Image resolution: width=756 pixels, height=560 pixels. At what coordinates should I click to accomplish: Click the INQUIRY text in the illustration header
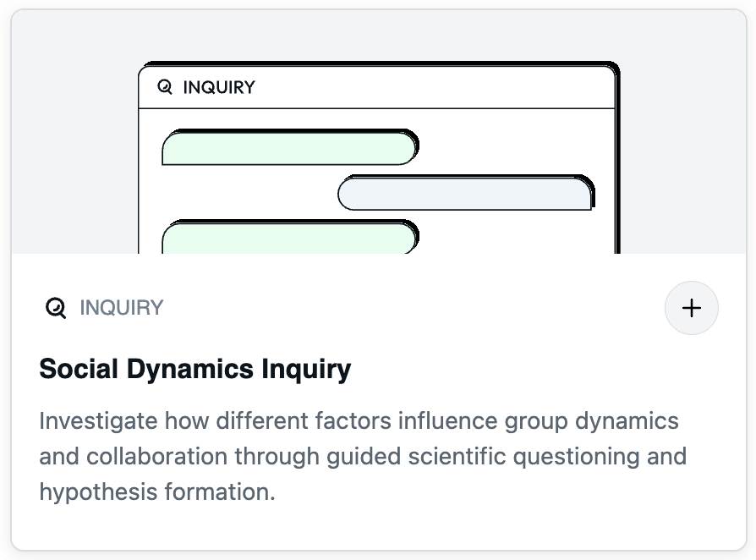[219, 87]
